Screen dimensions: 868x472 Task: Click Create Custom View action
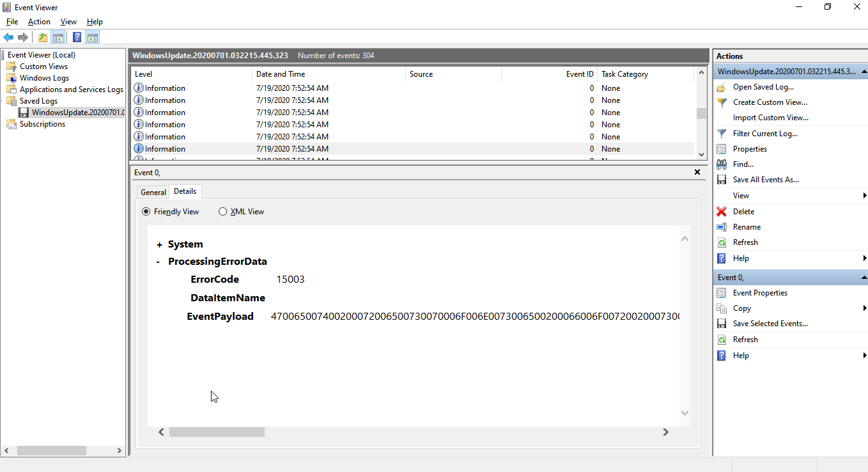click(x=770, y=102)
